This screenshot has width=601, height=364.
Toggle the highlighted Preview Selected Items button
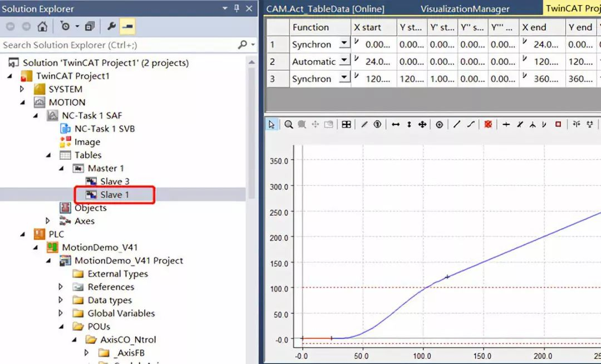[x=127, y=26]
